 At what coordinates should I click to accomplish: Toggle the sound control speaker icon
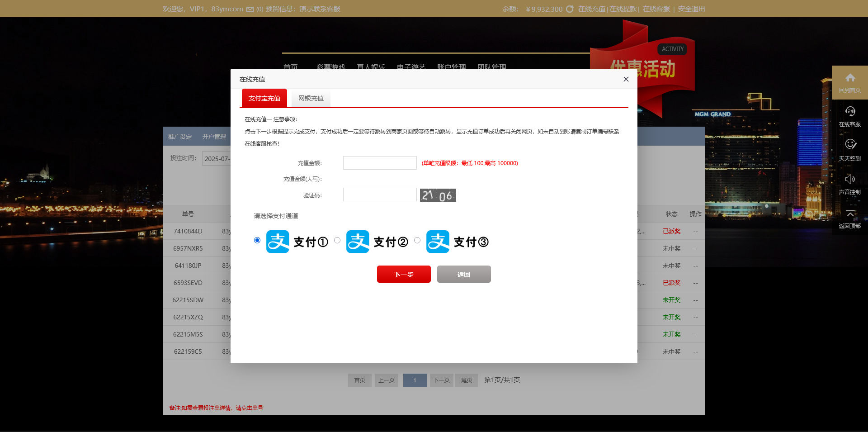(850, 179)
